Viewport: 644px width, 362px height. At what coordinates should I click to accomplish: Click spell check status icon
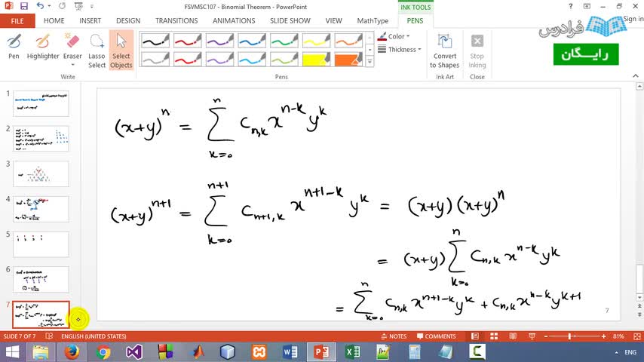[x=49, y=336]
